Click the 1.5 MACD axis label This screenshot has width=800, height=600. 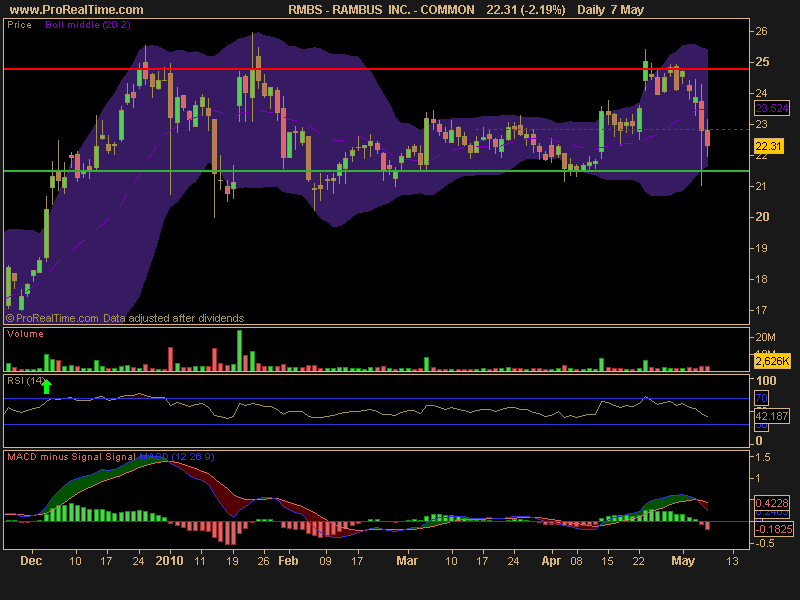coord(763,457)
